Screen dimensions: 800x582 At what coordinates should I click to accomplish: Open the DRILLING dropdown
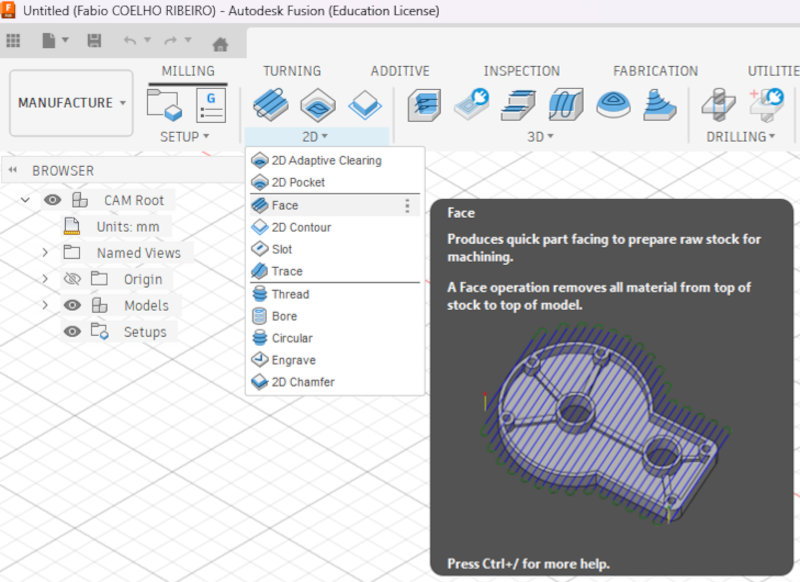[740, 137]
